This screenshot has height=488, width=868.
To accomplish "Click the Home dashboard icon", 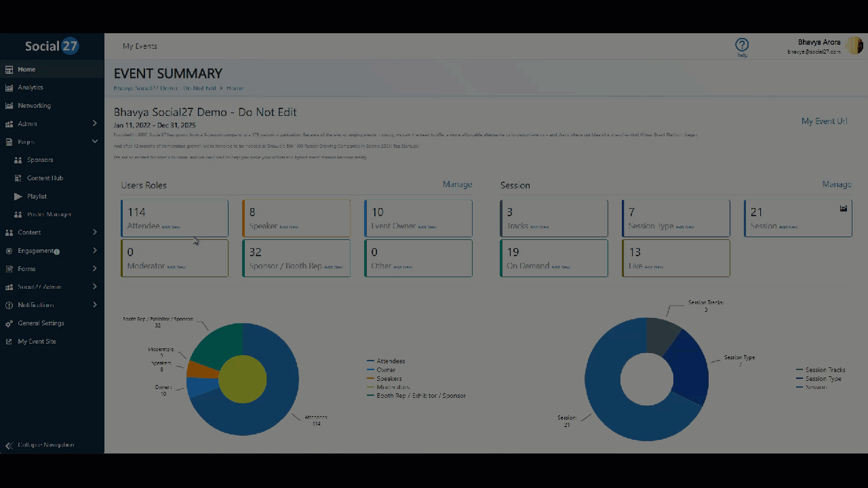I will pyautogui.click(x=9, y=69).
